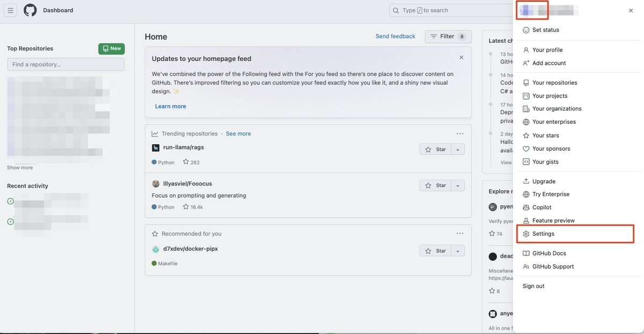The height and width of the screenshot is (334, 644).
Task: Open the hamburger navigation menu
Action: click(11, 10)
